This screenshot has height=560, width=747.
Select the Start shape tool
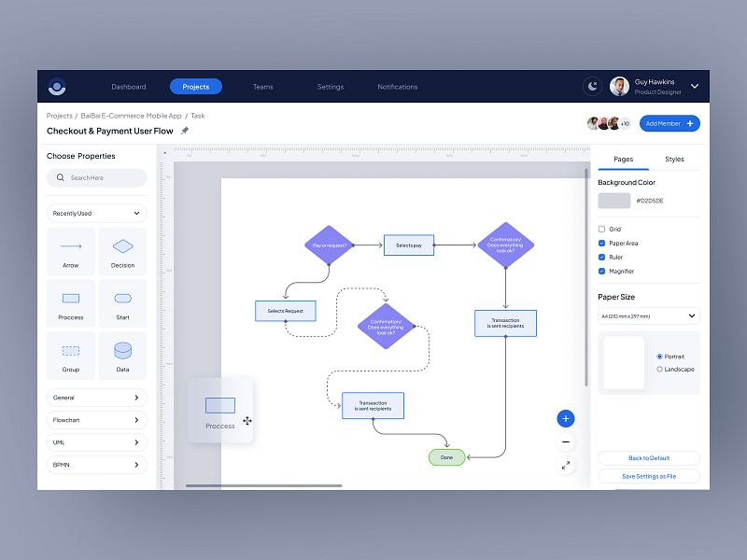(x=122, y=302)
